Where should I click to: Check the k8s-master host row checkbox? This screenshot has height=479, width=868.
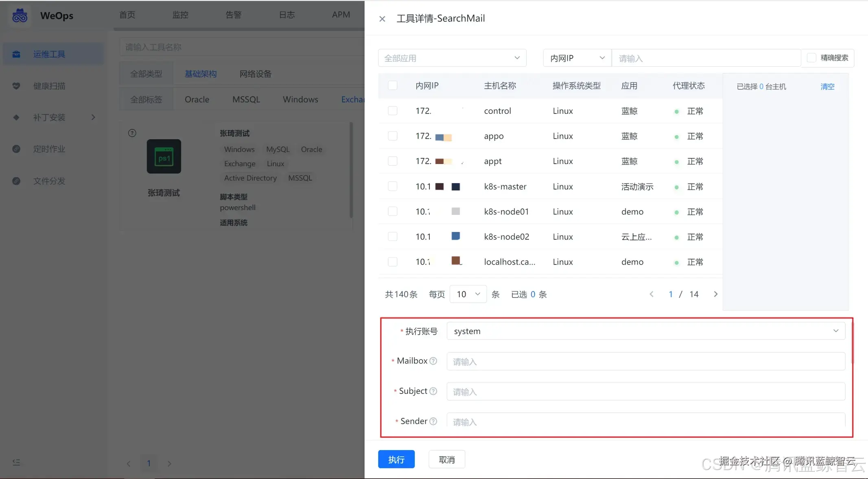(392, 186)
